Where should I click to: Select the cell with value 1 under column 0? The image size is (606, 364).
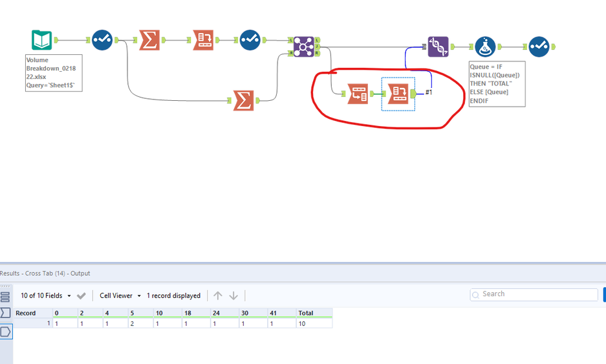click(65, 323)
